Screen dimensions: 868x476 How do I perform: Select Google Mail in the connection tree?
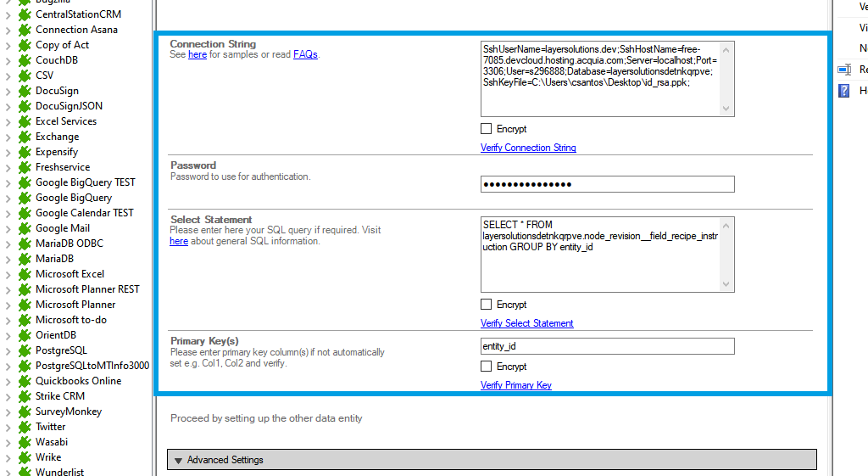[x=62, y=228]
